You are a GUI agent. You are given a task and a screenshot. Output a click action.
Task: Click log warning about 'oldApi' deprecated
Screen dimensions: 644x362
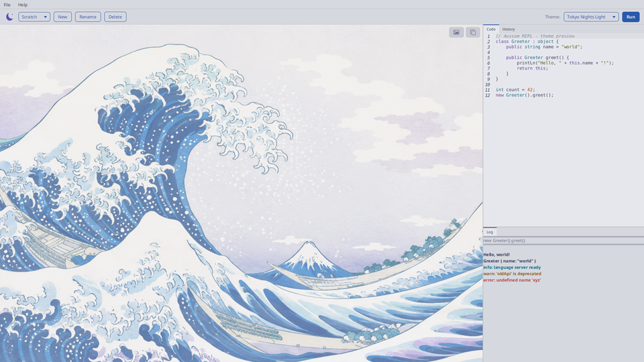coord(512,274)
